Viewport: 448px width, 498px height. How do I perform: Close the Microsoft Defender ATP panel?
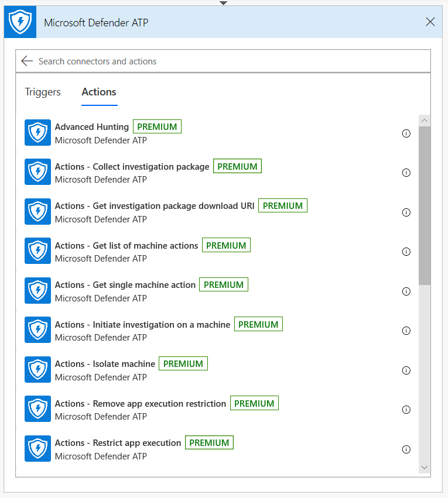[430, 22]
